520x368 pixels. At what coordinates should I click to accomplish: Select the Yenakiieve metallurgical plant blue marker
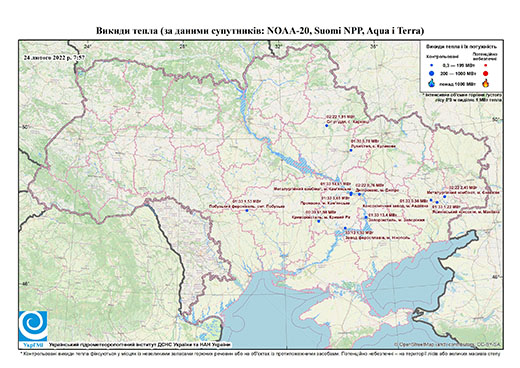(445, 197)
